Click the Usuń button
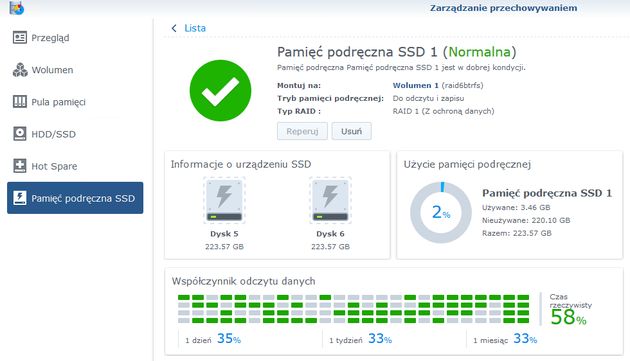This screenshot has width=630, height=361. click(x=352, y=131)
